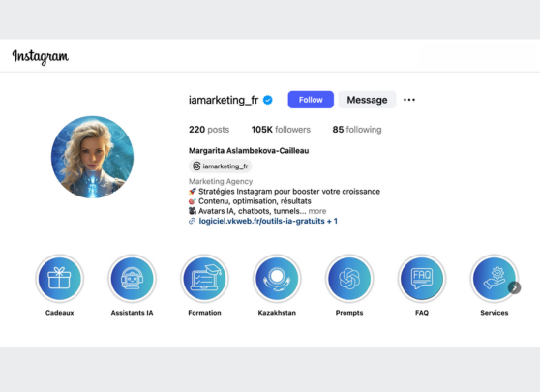Image resolution: width=540 pixels, height=392 pixels.
Task: Open the three-dots options menu
Action: pos(409,100)
